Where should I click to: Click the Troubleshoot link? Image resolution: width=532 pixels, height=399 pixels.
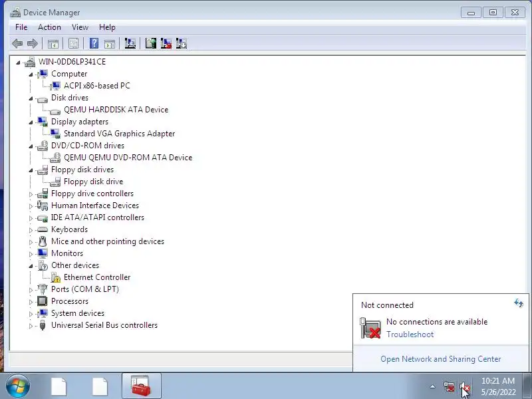click(x=410, y=334)
